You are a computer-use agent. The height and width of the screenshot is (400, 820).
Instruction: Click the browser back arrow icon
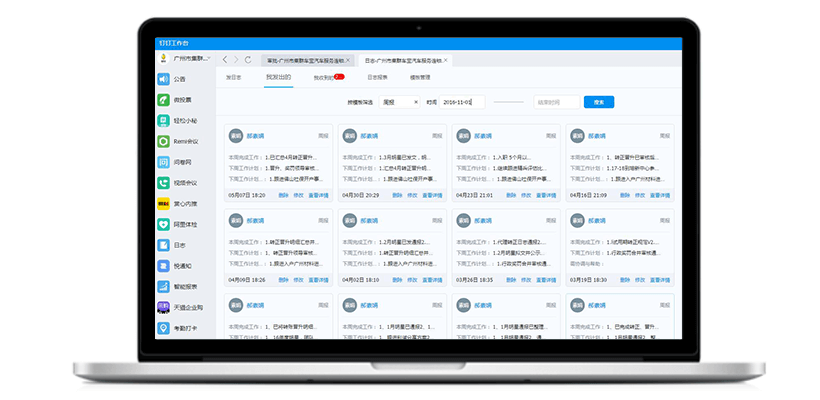[x=225, y=60]
